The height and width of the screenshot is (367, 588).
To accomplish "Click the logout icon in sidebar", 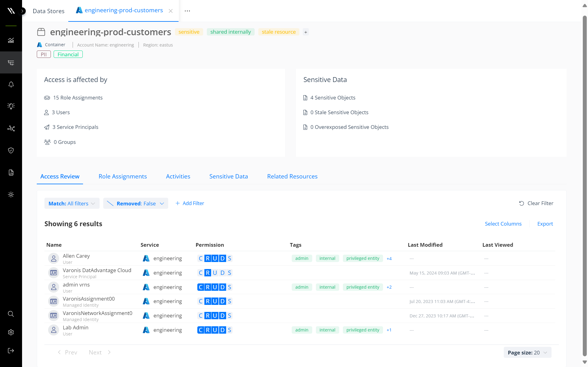I will [x=11, y=351].
